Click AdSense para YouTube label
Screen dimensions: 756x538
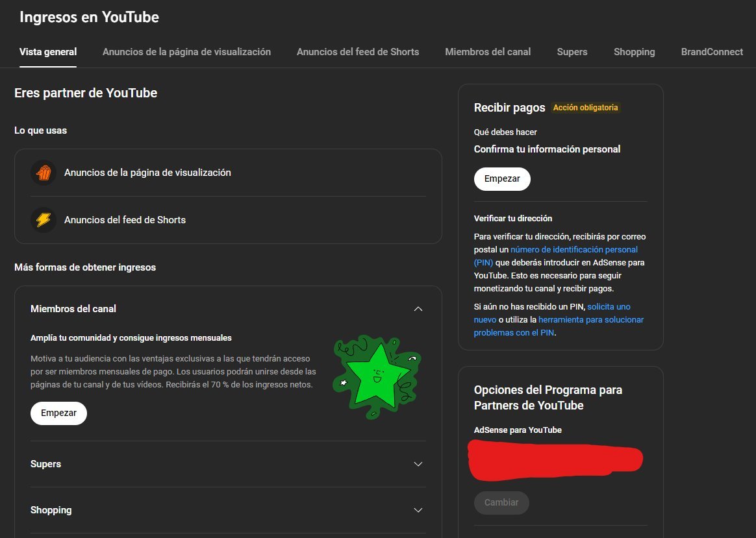click(518, 430)
